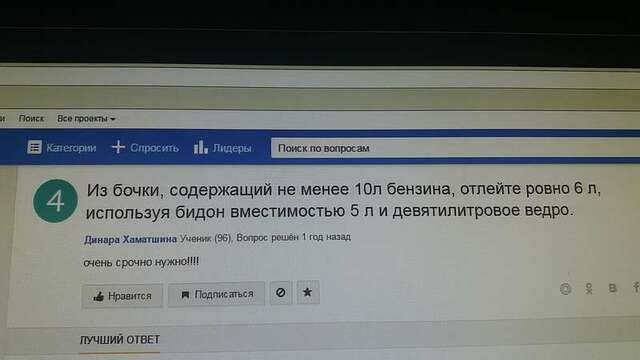This screenshot has width=640, height=360.
Task: Share via the VK 'B' icon
Action: [x=612, y=288]
